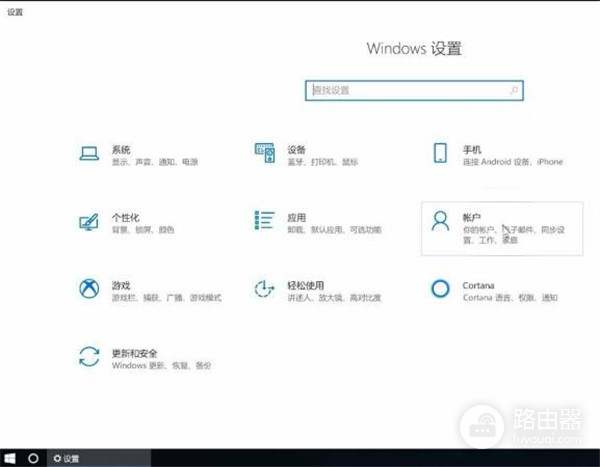The width and height of the screenshot is (600, 467).
Task: Click the Windows 设置 page heading
Action: tap(414, 49)
